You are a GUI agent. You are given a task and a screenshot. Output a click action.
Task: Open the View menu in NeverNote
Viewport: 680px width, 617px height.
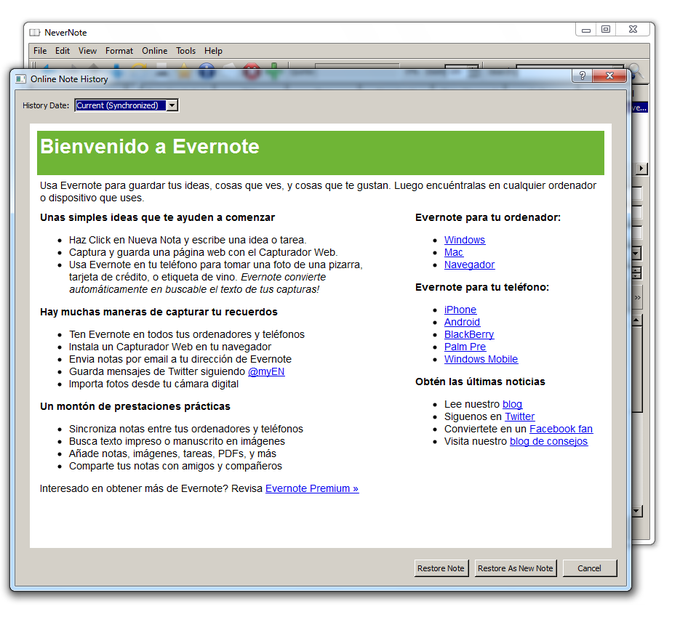tap(88, 51)
